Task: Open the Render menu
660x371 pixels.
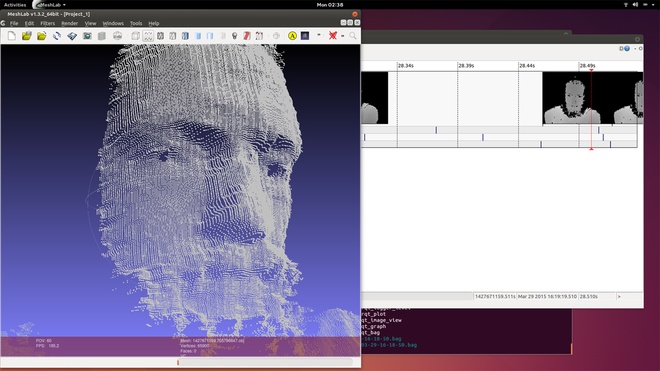Action: pos(69,23)
